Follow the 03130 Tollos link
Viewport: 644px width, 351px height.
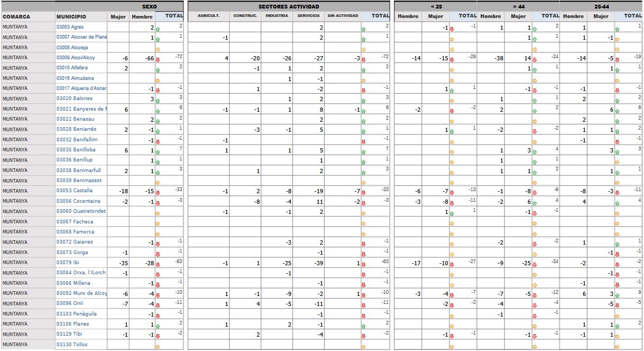72,345
